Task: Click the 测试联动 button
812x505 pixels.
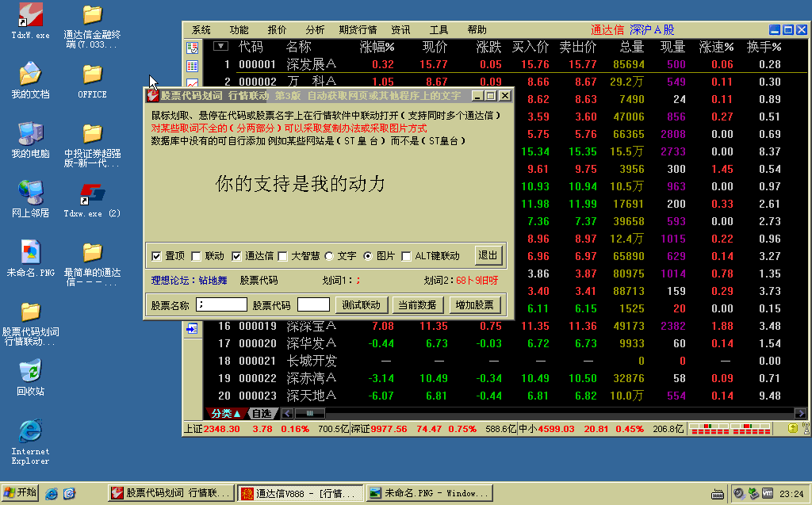Action: (361, 305)
